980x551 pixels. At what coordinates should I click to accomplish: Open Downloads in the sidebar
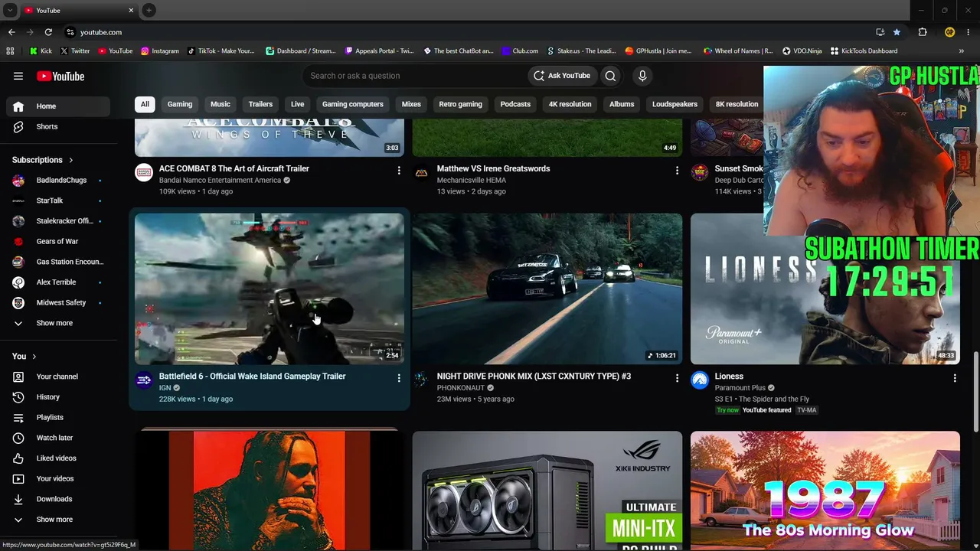[x=58, y=499]
